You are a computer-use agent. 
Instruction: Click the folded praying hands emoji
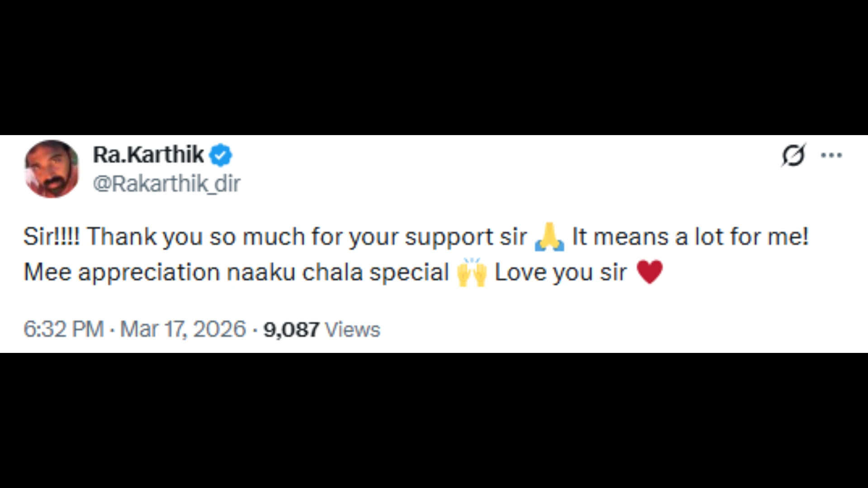pyautogui.click(x=549, y=237)
